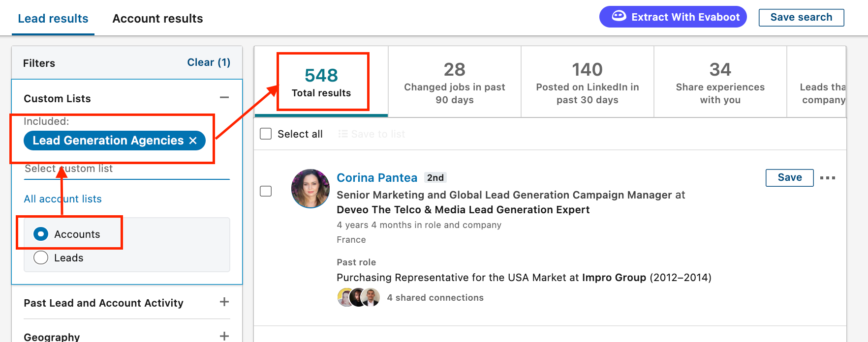Click the Save search button
Viewport: 868px width, 342px height.
point(801,17)
